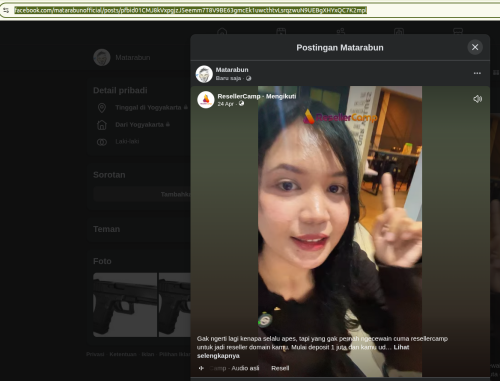Image resolution: width=500 pixels, height=381 pixels.
Task: Click the 'Sorotan' section heading
Action: click(109, 175)
